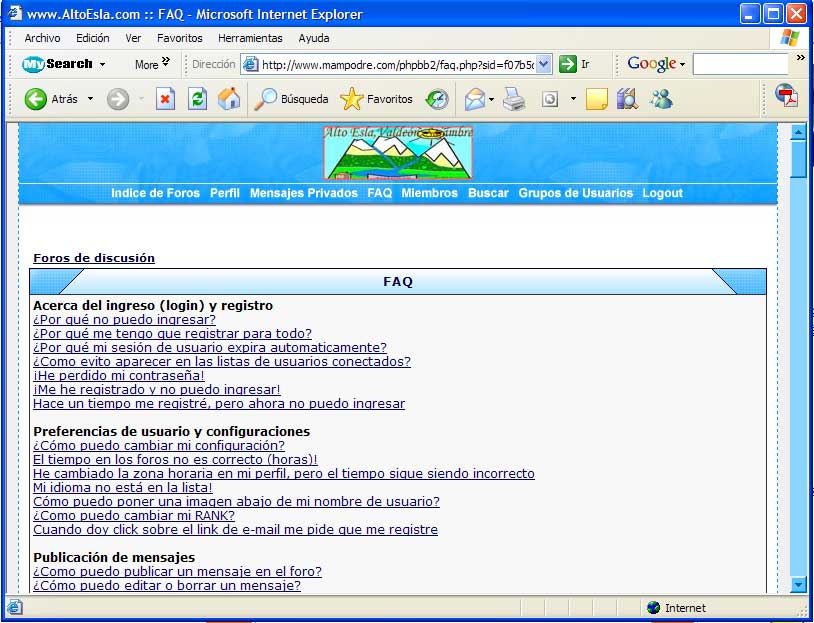Open the history clock icon
The width and height of the screenshot is (814, 623).
[437, 99]
